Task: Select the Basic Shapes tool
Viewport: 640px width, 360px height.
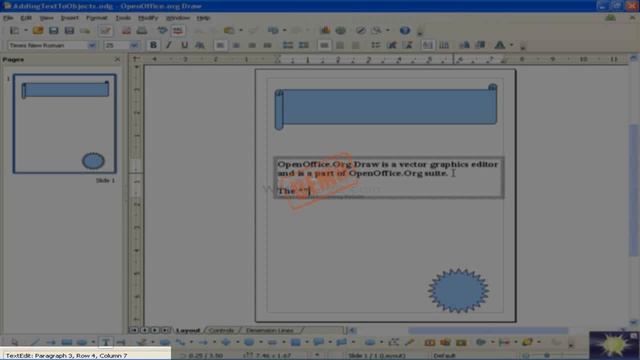Action: click(x=226, y=342)
